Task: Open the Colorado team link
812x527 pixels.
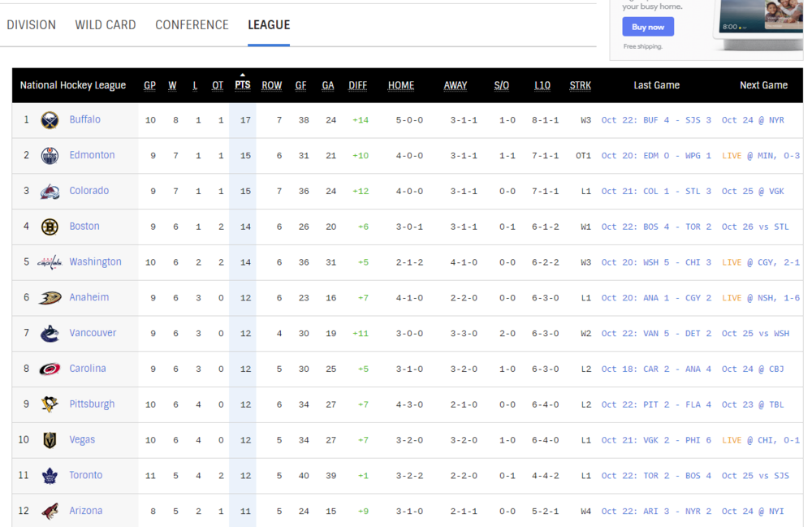Action: (x=89, y=191)
